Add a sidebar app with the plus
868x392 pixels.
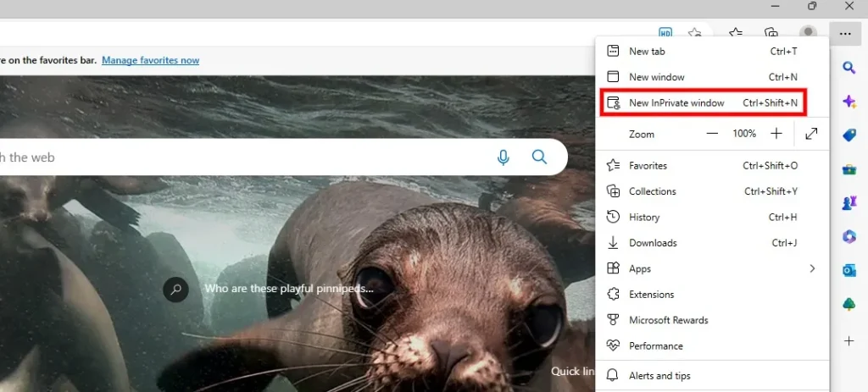click(849, 340)
